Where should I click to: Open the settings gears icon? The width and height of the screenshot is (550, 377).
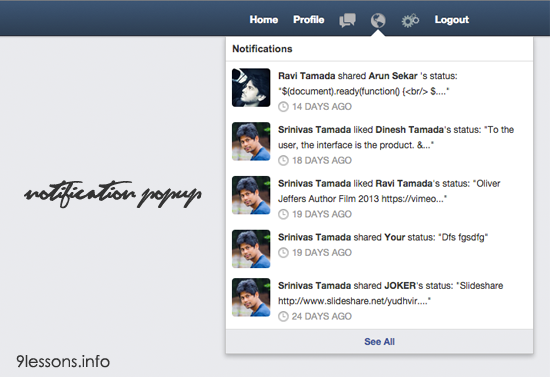coord(410,20)
